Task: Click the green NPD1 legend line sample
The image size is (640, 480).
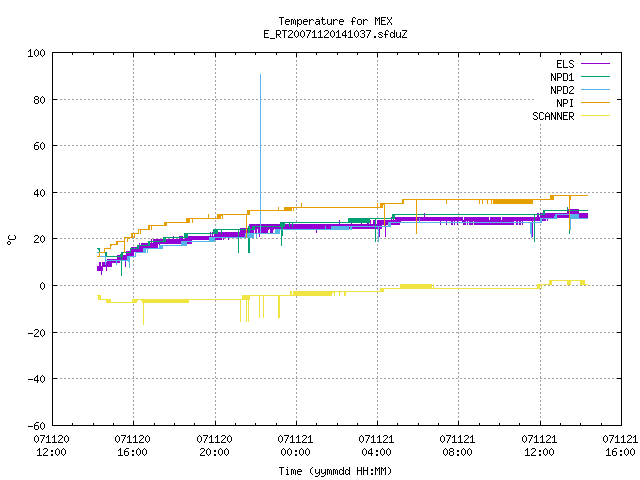Action: (595, 77)
